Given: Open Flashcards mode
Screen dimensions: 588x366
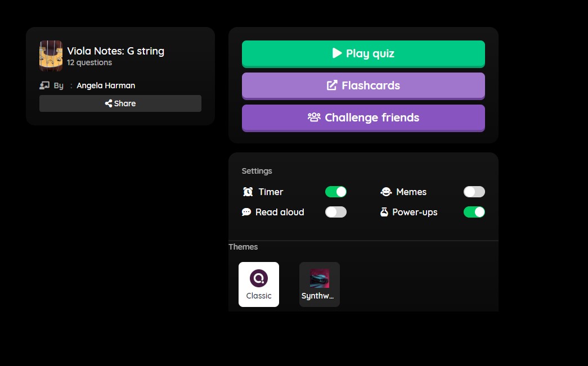Looking at the screenshot, I should (363, 86).
